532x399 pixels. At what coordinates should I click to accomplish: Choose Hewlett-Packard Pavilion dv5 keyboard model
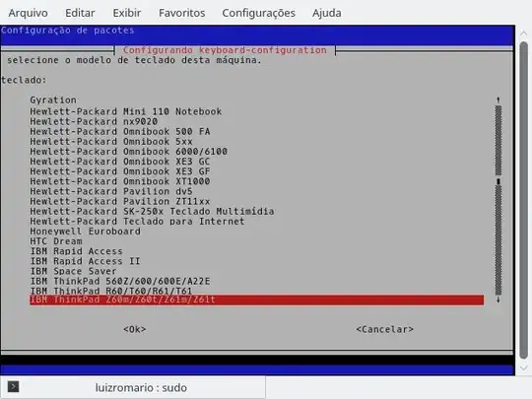click(x=111, y=191)
